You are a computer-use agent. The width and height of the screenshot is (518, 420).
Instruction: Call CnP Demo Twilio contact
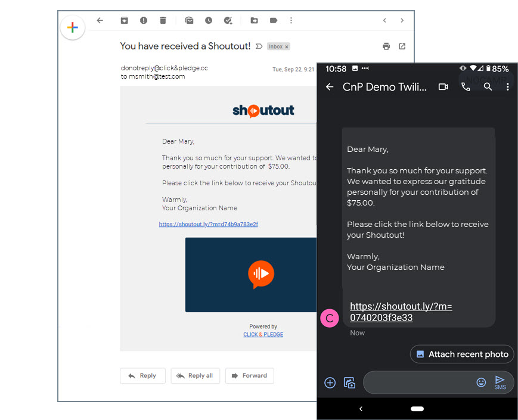tap(466, 87)
